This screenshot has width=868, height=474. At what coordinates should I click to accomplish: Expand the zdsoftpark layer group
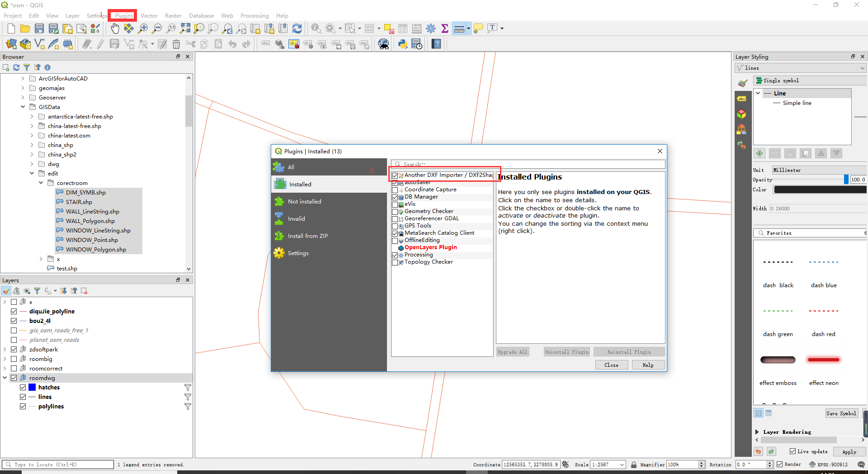5,350
